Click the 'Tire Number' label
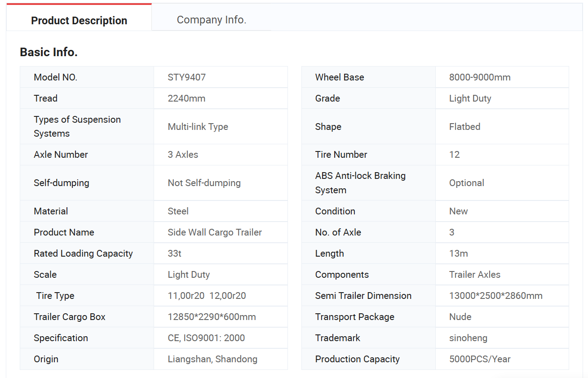Viewport: 588px width, 378px height. (341, 155)
